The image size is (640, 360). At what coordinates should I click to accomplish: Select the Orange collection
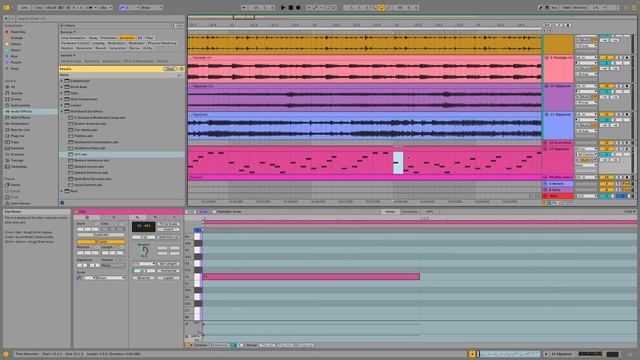[x=16, y=38]
